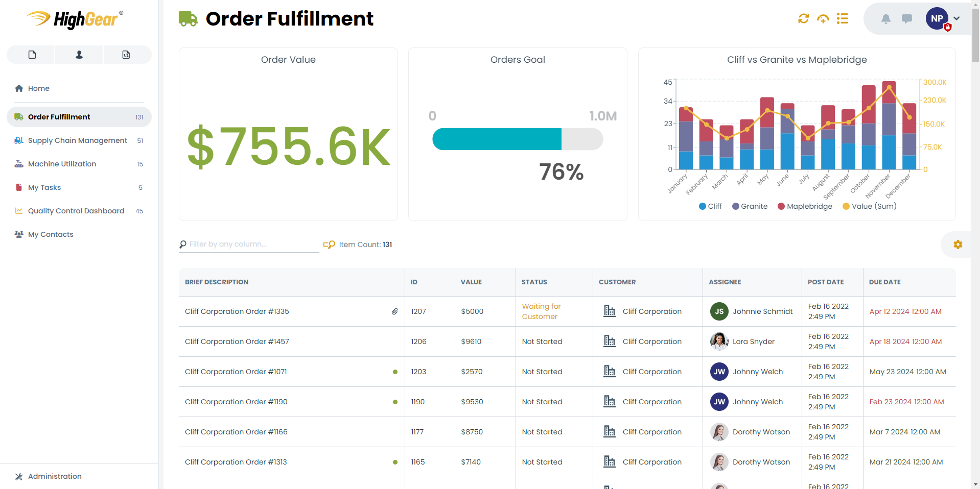Click the filter key icon beside Item Count
Image resolution: width=980 pixels, height=489 pixels.
click(329, 244)
